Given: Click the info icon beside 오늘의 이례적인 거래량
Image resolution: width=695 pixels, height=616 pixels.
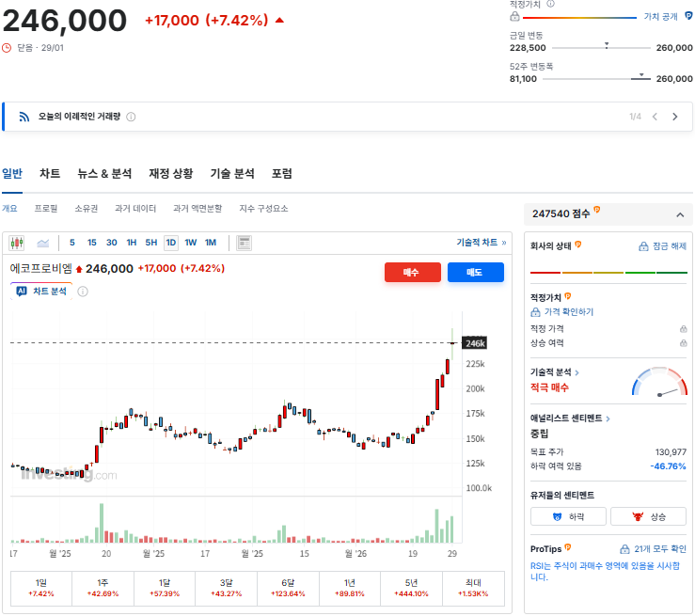Looking at the screenshot, I should 131,117.
